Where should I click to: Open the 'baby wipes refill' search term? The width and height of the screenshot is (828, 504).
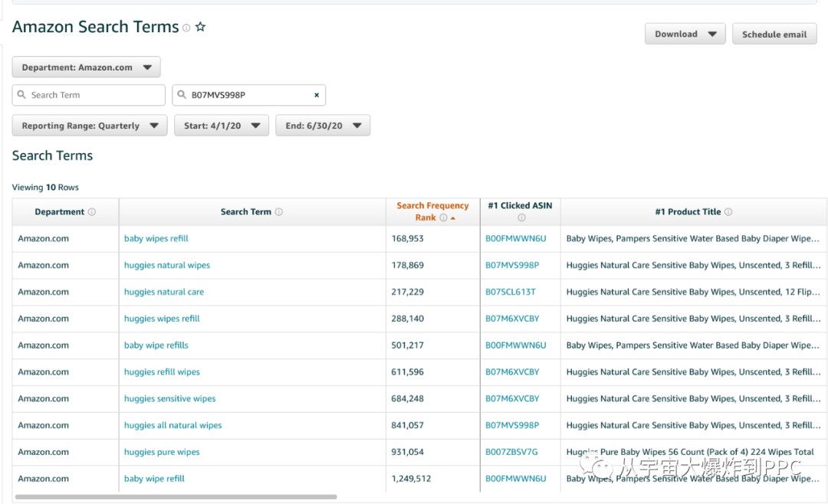[x=156, y=238]
